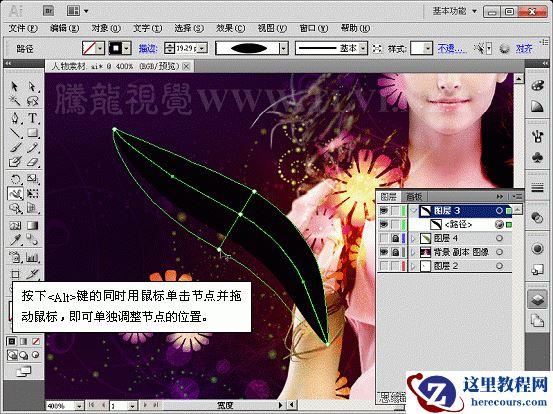
Task: Open the Layers panel dock icon
Action: pos(537,299)
